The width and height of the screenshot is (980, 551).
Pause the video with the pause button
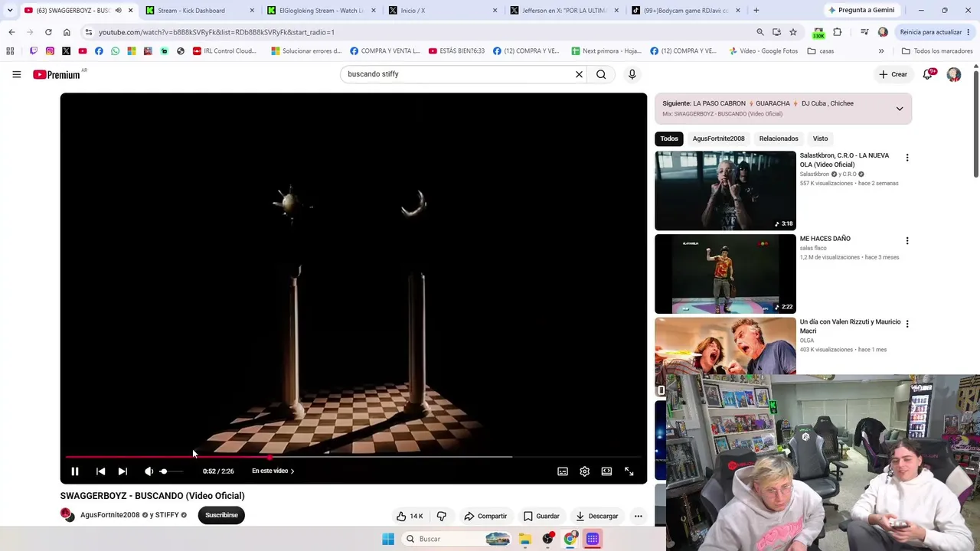point(75,471)
